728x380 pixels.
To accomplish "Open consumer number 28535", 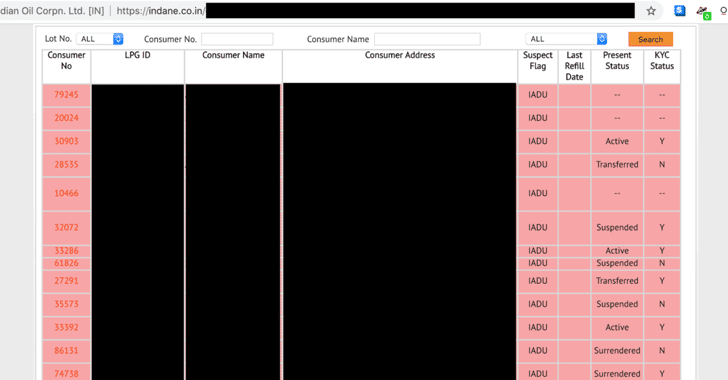I will [x=66, y=164].
